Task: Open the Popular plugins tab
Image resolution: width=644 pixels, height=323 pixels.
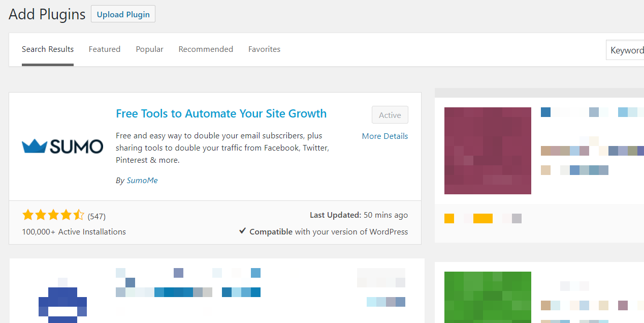Action: pyautogui.click(x=149, y=49)
